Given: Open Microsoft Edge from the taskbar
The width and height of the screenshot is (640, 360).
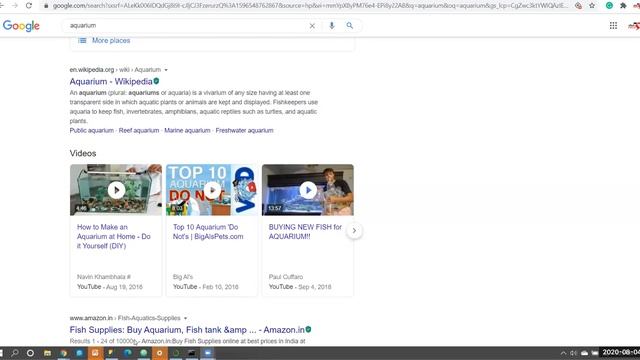Looking at the screenshot, I should tap(127, 353).
